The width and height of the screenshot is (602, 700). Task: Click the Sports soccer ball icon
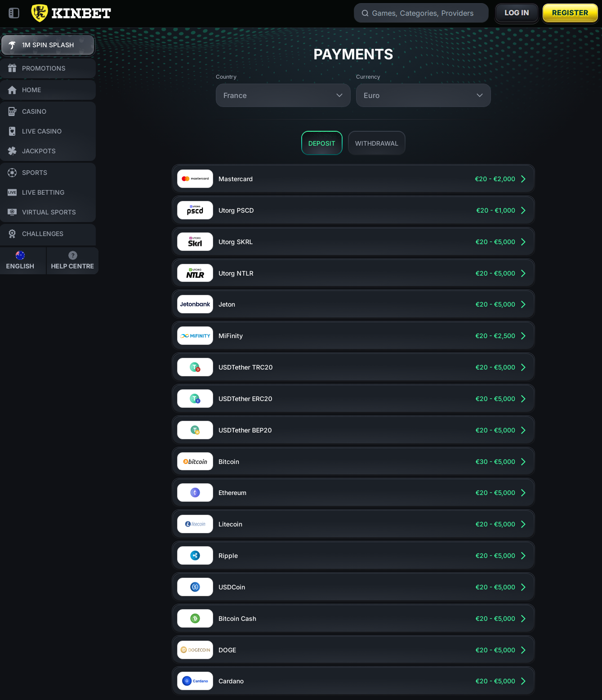point(12,173)
